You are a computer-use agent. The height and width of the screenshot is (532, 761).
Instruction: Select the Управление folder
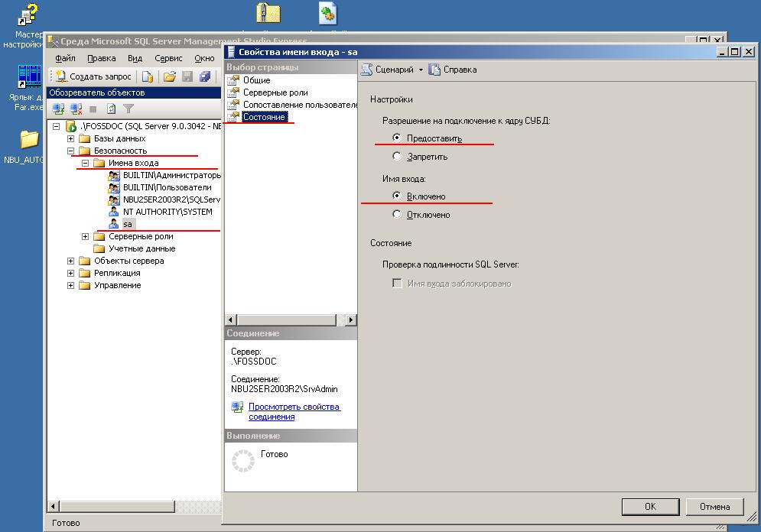pos(118,285)
